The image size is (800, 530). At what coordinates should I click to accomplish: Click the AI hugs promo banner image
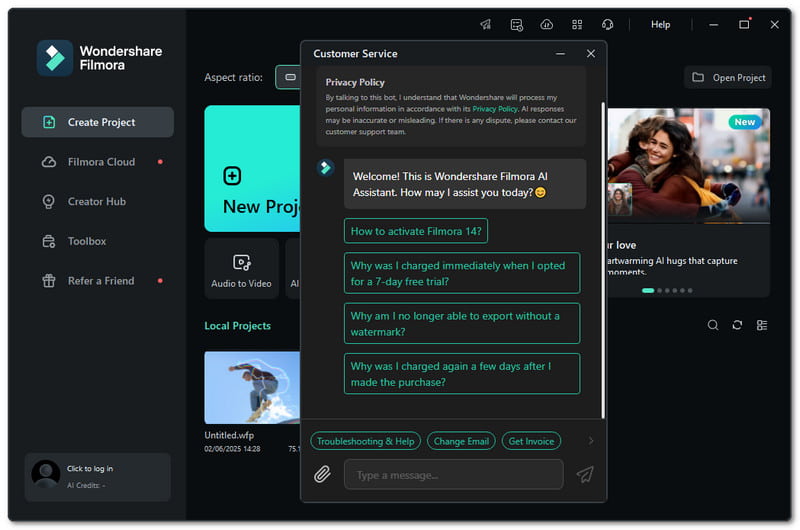(x=688, y=166)
